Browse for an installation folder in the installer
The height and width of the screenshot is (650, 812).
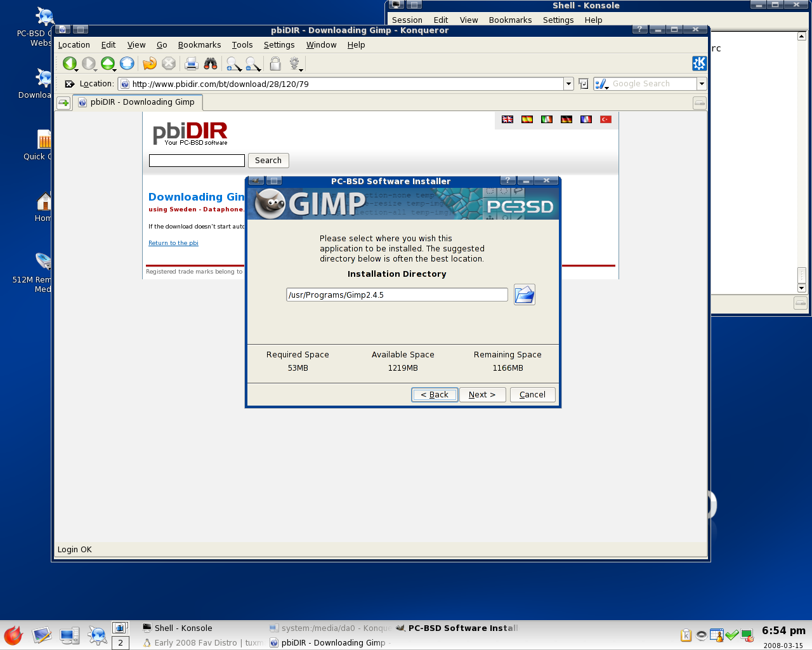[x=525, y=295]
